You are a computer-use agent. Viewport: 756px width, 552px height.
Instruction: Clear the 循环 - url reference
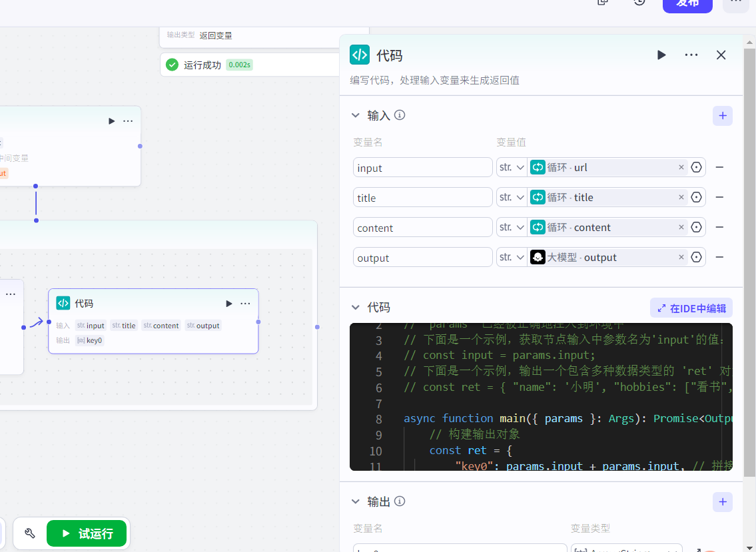coord(681,167)
